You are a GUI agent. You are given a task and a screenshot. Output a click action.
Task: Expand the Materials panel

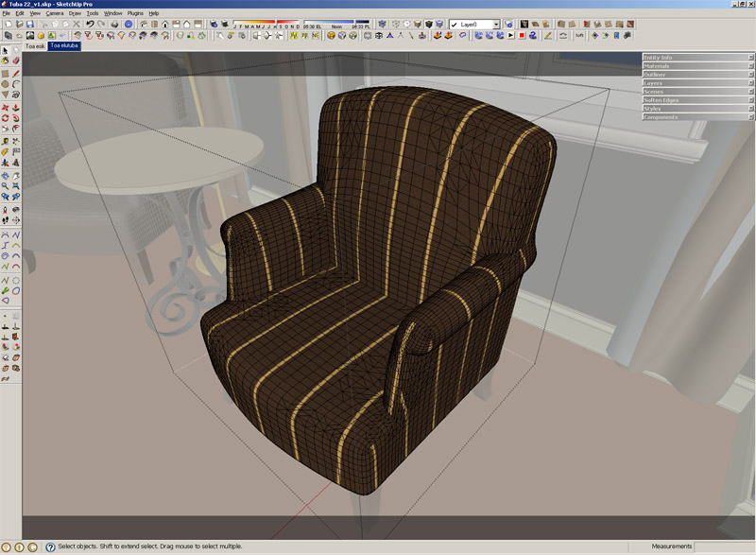[x=696, y=66]
